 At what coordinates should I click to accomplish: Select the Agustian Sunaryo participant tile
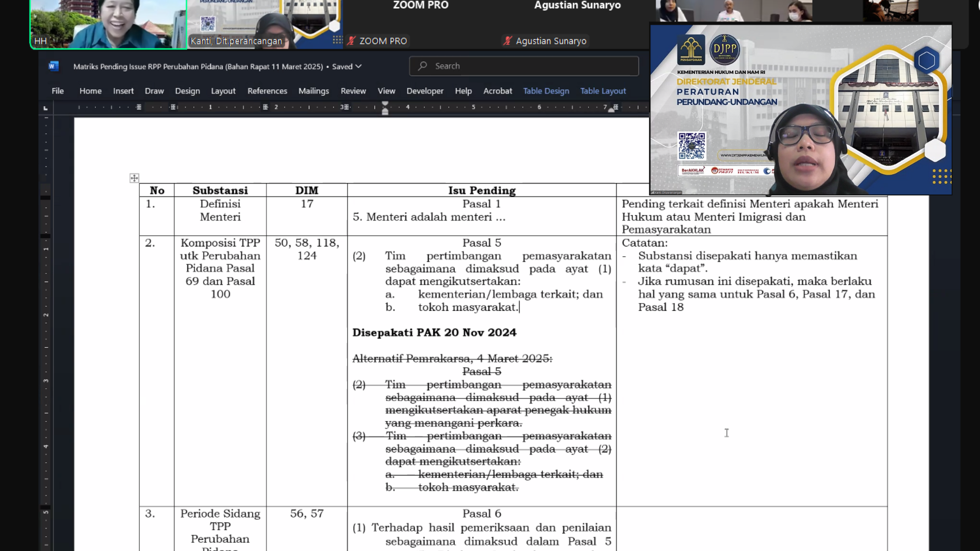[577, 24]
